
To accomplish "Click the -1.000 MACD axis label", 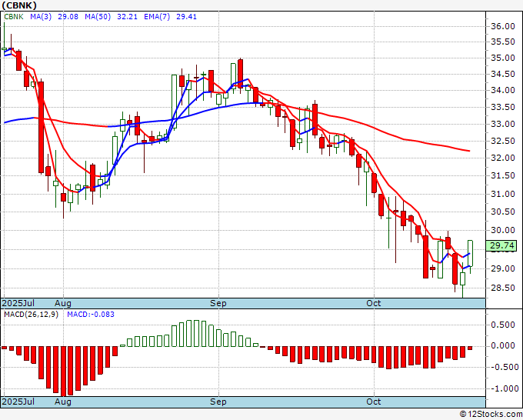I will 501,388.
